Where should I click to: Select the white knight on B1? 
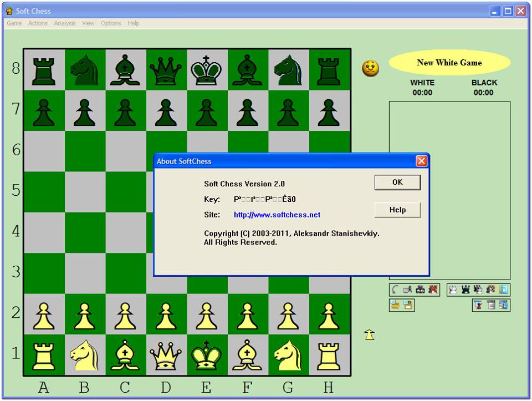84,355
